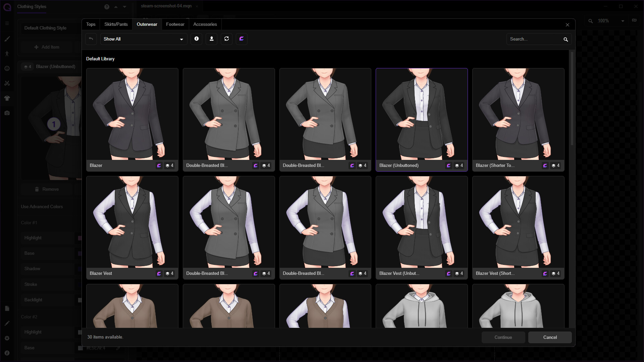The width and height of the screenshot is (644, 362).
Task: Open the Accessories tab
Action: coord(205,24)
